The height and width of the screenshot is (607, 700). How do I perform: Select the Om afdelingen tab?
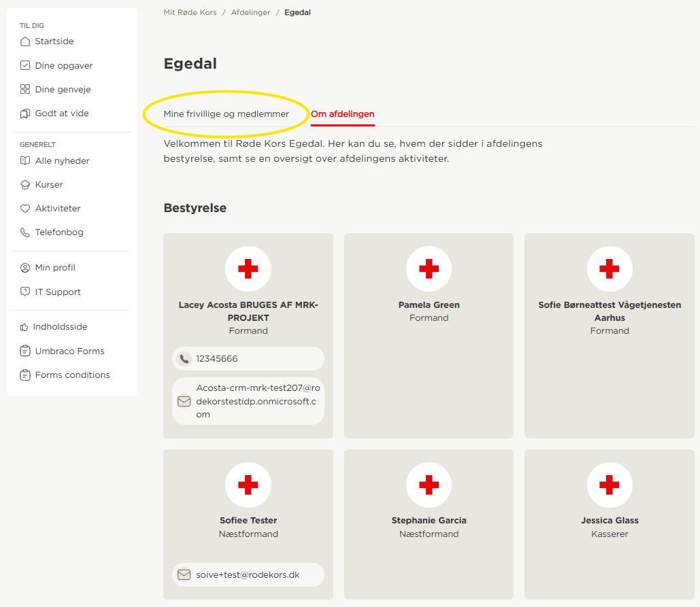342,114
